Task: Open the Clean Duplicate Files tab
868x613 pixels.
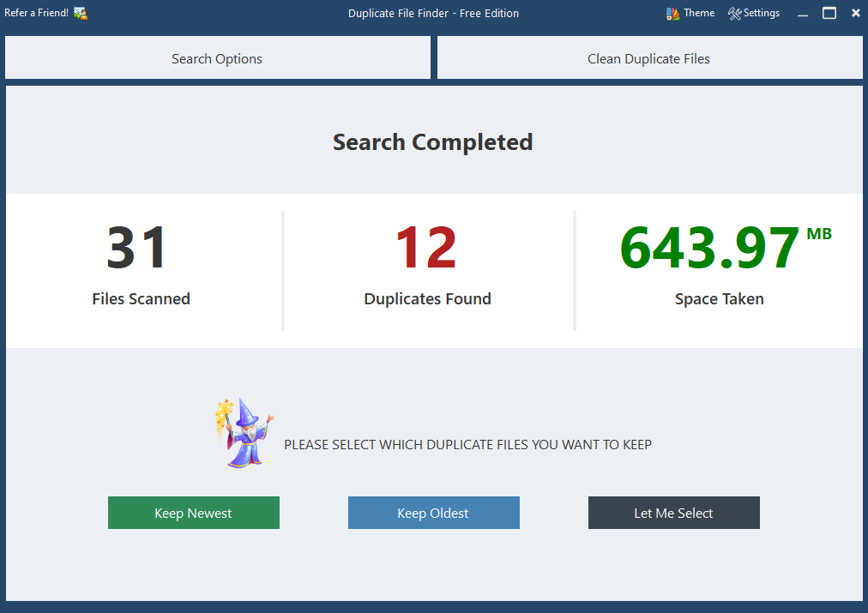Action: pos(649,58)
